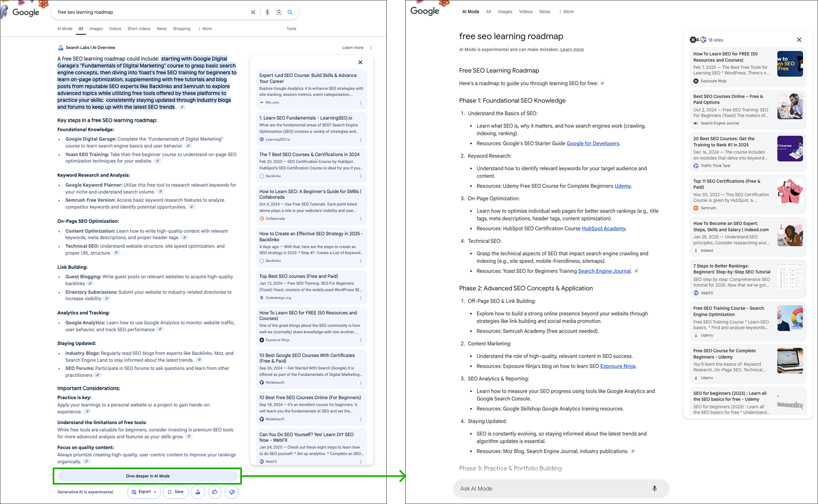Click the thumbs up feedback icon
The width and height of the screenshot is (818, 504).
tap(215, 492)
